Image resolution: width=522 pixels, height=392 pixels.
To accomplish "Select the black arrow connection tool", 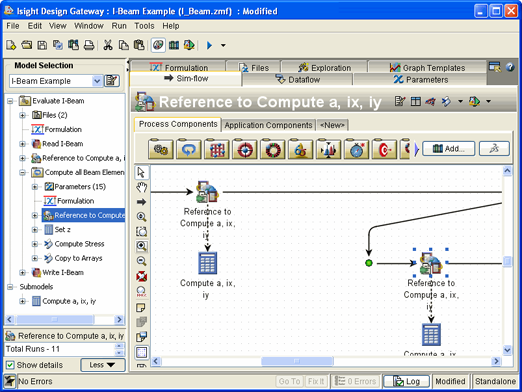I will (x=141, y=202).
